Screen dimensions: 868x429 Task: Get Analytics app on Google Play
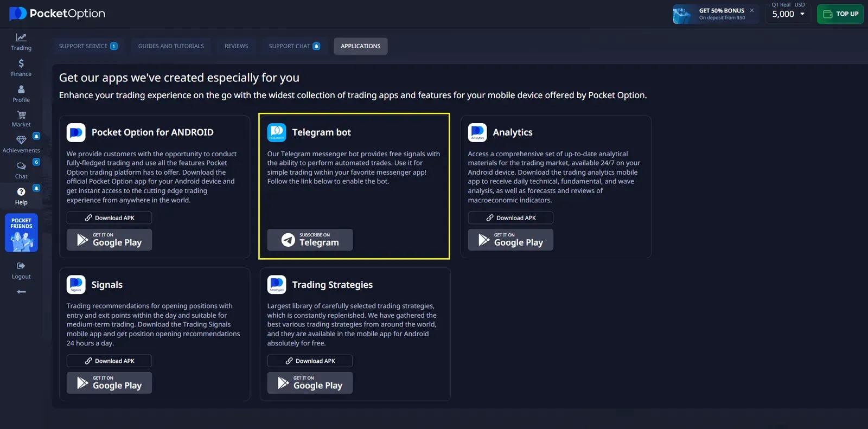[510, 240]
